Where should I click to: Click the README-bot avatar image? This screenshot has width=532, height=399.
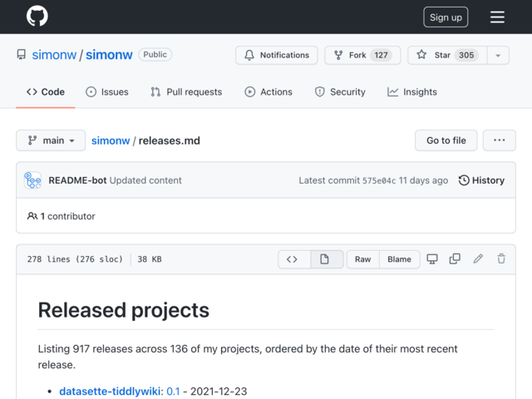32,180
